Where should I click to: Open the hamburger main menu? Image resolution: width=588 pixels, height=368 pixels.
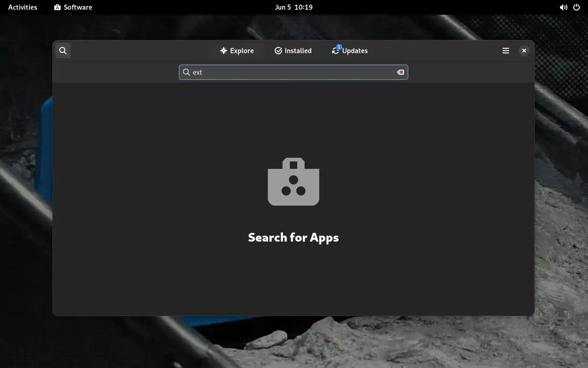click(x=506, y=51)
